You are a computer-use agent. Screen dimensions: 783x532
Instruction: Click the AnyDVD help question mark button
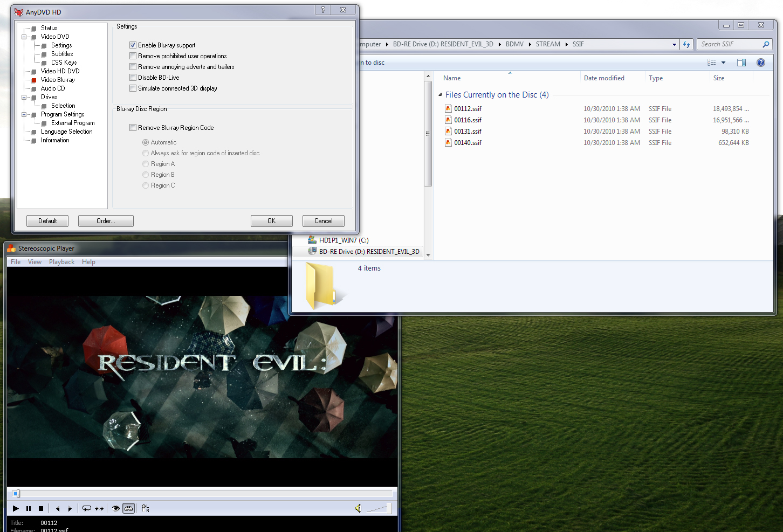[323, 10]
